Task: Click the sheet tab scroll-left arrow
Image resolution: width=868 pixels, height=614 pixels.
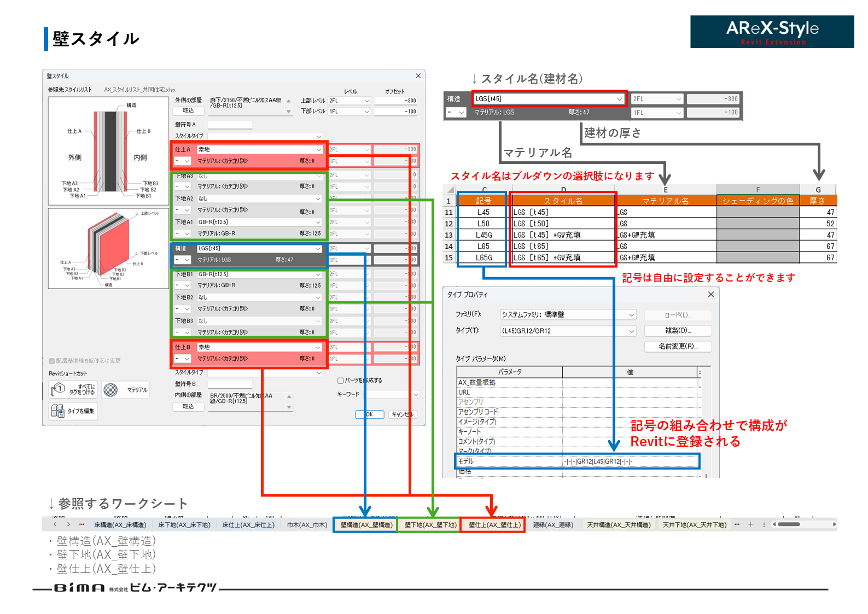Action: pos(55,524)
